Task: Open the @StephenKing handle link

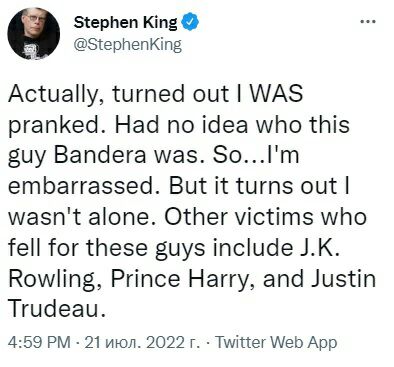Action: point(128,45)
